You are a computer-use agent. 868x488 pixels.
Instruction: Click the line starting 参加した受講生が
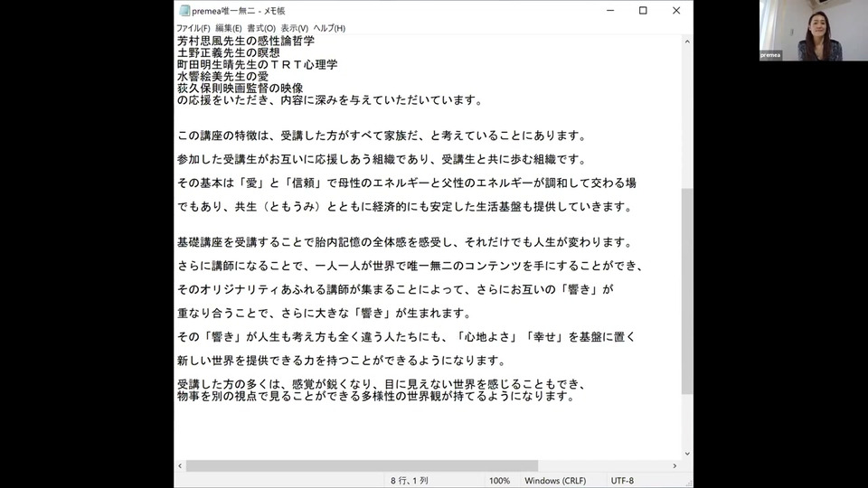[x=382, y=159]
